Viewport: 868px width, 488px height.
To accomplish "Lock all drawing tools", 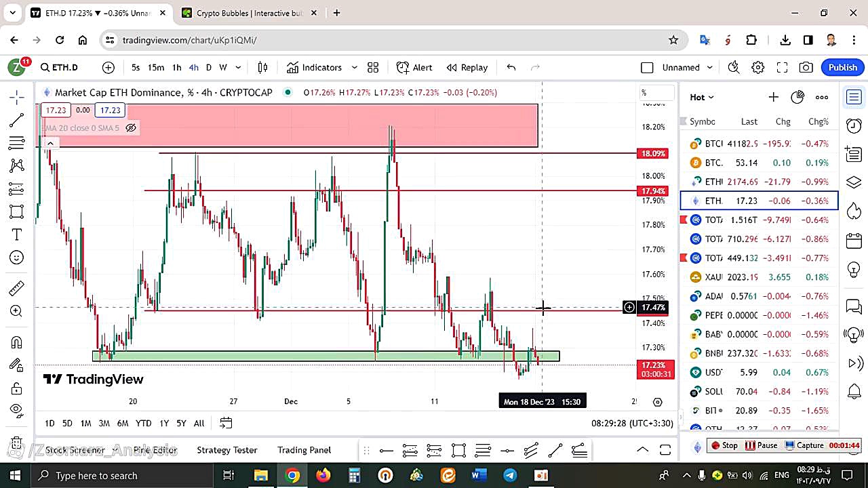I will [17, 388].
